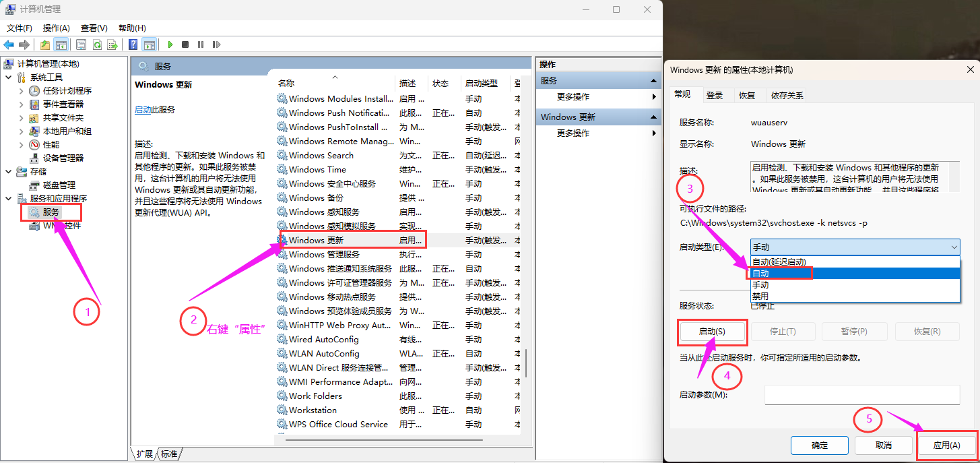This screenshot has width=980, height=463.
Task: Choose 禁用 from startup type list
Action: [x=760, y=296]
